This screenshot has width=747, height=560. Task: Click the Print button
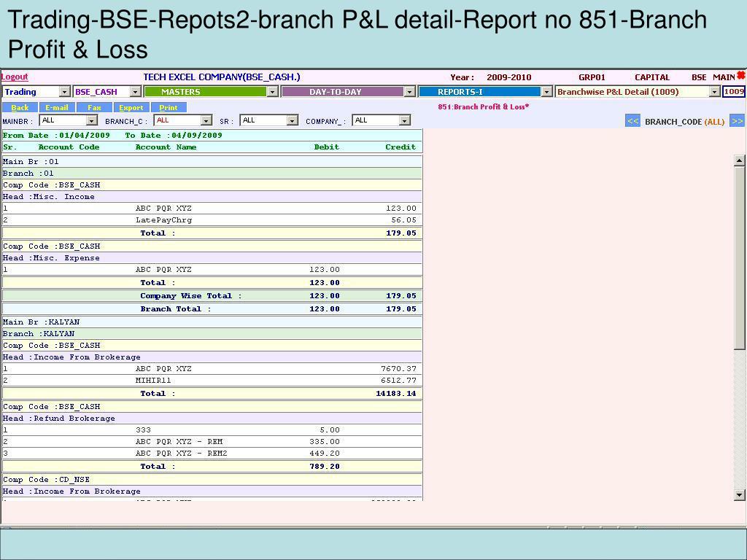tap(169, 108)
